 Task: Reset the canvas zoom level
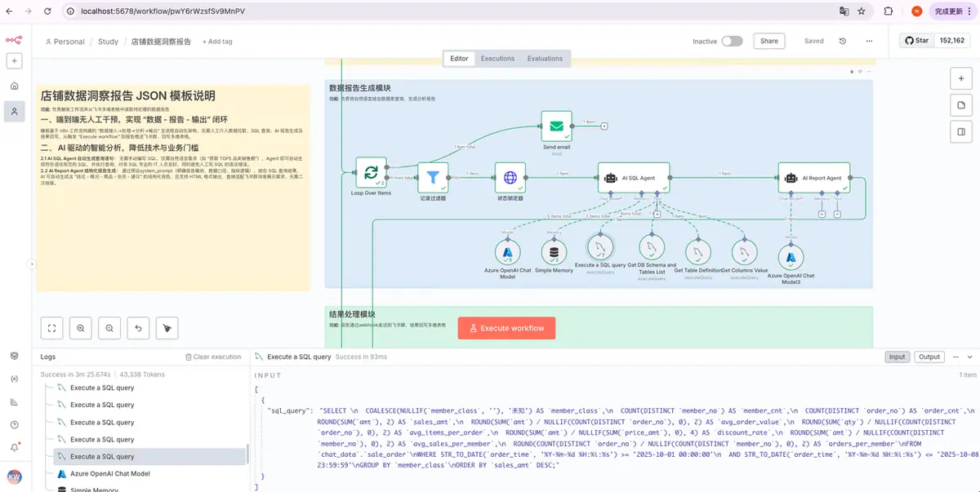coord(138,327)
